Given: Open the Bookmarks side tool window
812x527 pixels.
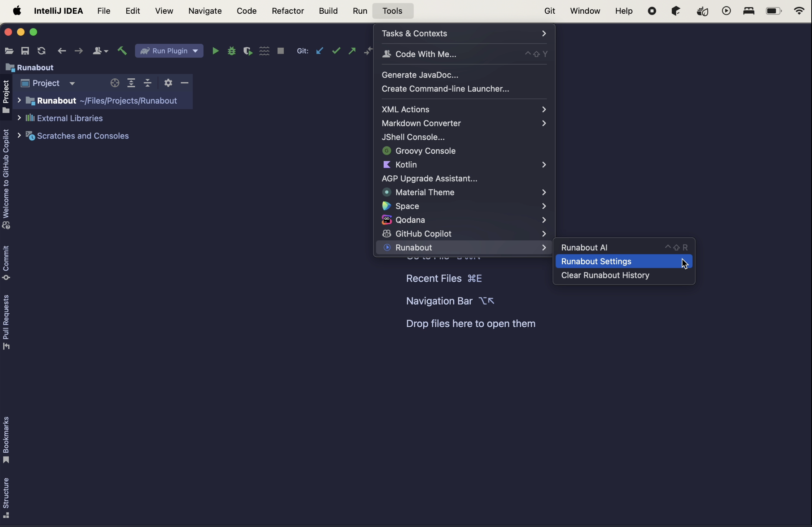Looking at the screenshot, I should 6,440.
